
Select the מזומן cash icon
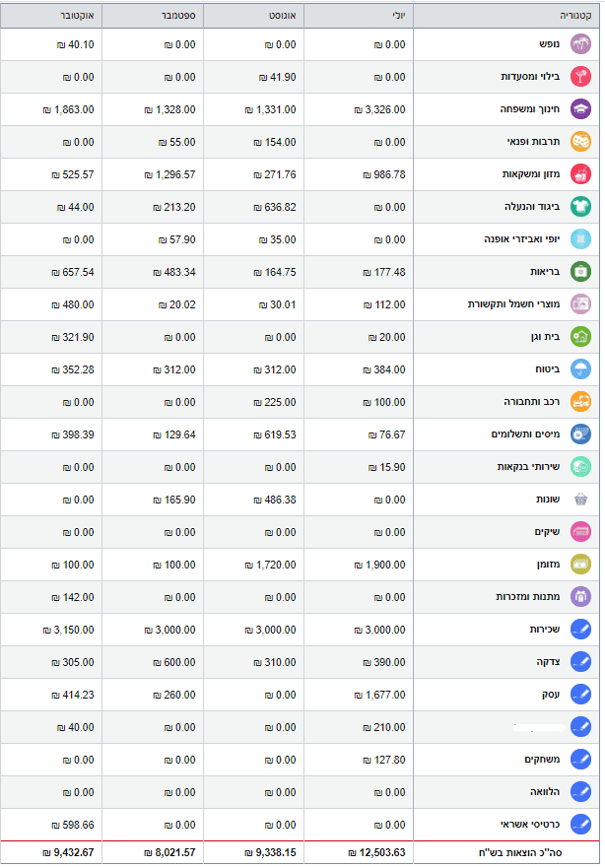pos(581,565)
